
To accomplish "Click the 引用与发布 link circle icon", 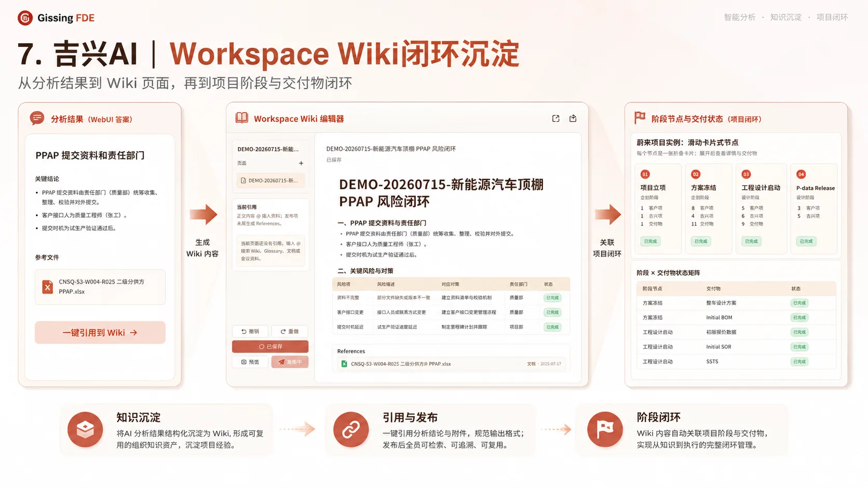I will click(x=351, y=430).
